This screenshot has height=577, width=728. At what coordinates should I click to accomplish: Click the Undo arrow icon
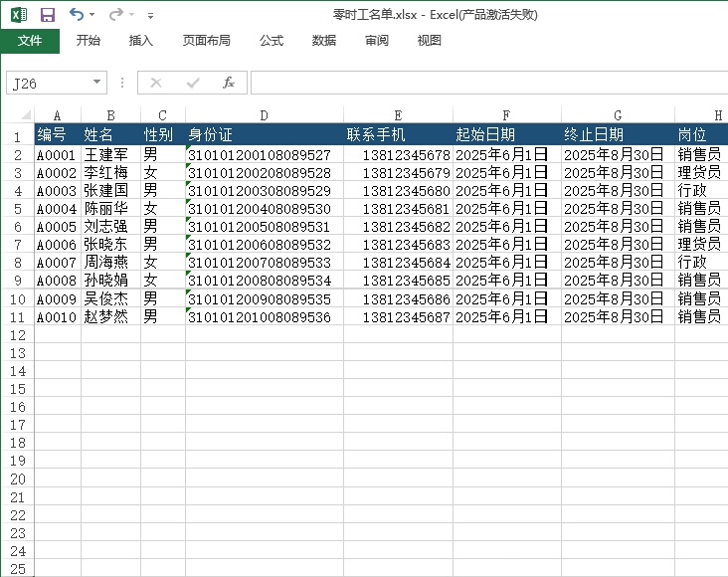(x=76, y=15)
